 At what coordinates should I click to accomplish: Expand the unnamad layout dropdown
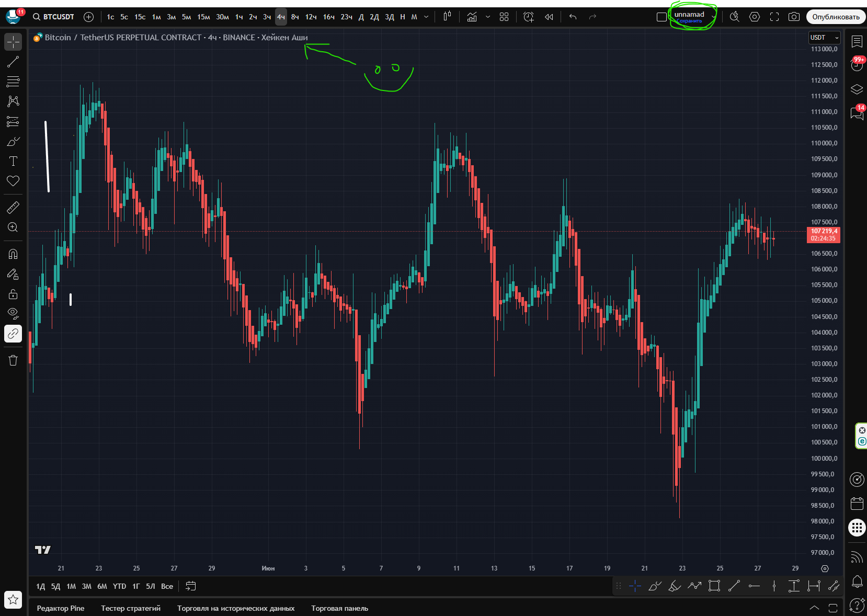pyautogui.click(x=713, y=17)
